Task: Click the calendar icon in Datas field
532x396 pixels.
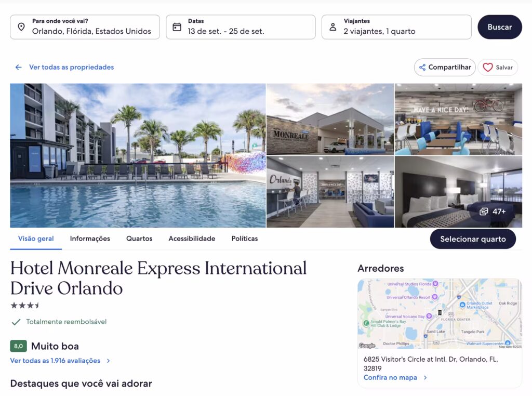Action: (x=177, y=27)
